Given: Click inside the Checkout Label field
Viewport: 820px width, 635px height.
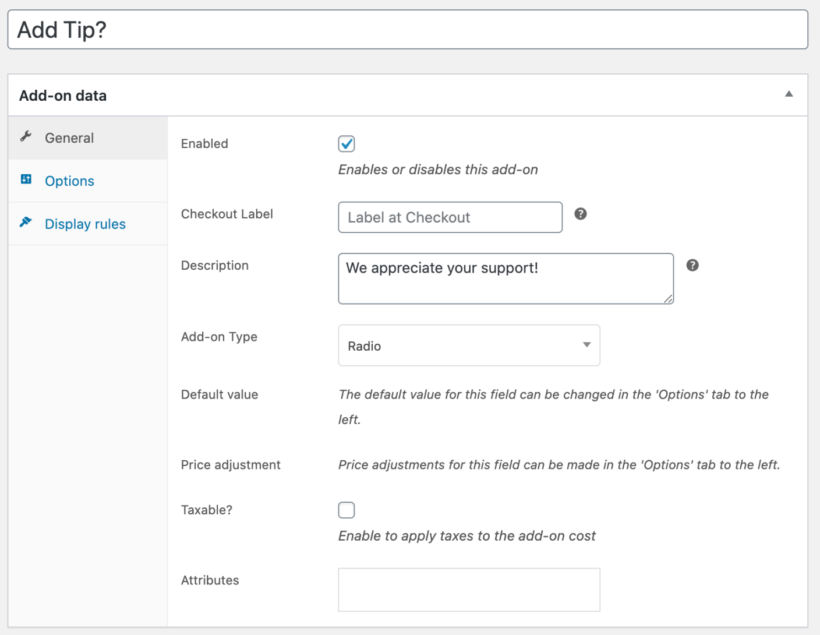Looking at the screenshot, I should [450, 217].
